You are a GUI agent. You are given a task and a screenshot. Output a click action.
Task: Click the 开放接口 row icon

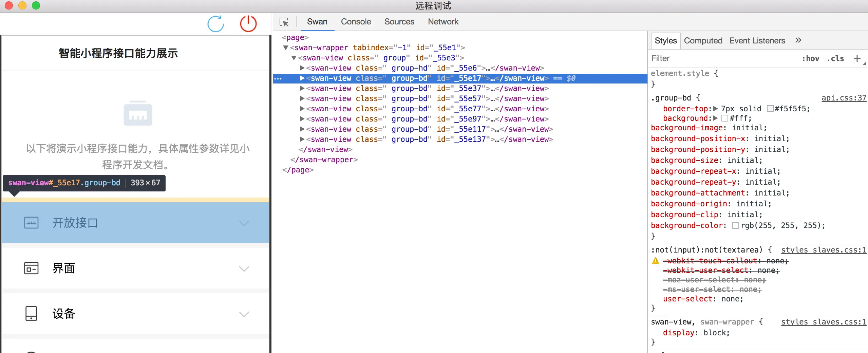click(31, 223)
